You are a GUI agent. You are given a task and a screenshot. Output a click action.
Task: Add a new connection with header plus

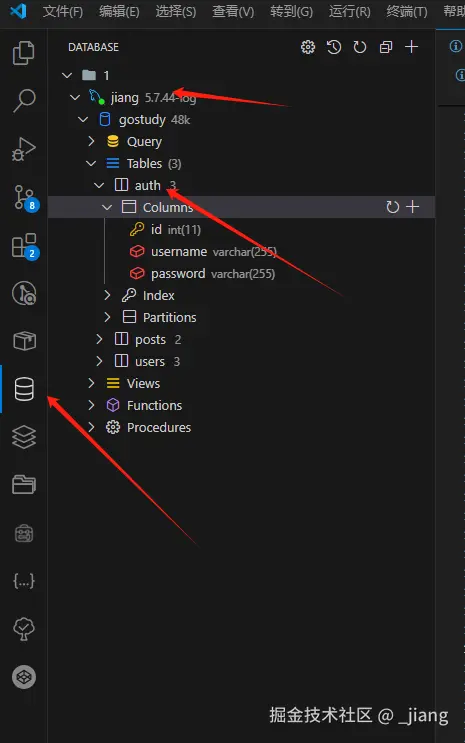tap(411, 46)
